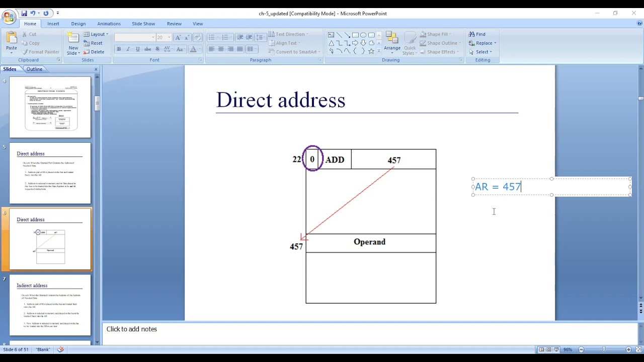
Task: Justify the paragraph text
Action: 240,49
